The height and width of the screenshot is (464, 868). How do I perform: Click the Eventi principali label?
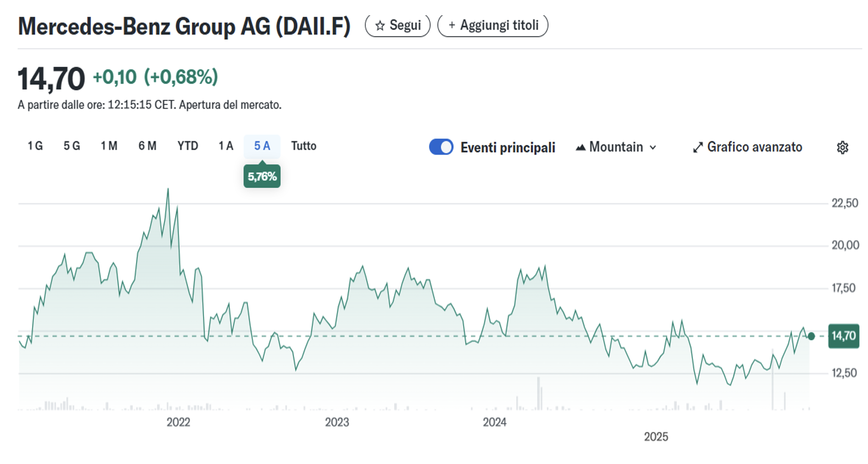point(508,147)
